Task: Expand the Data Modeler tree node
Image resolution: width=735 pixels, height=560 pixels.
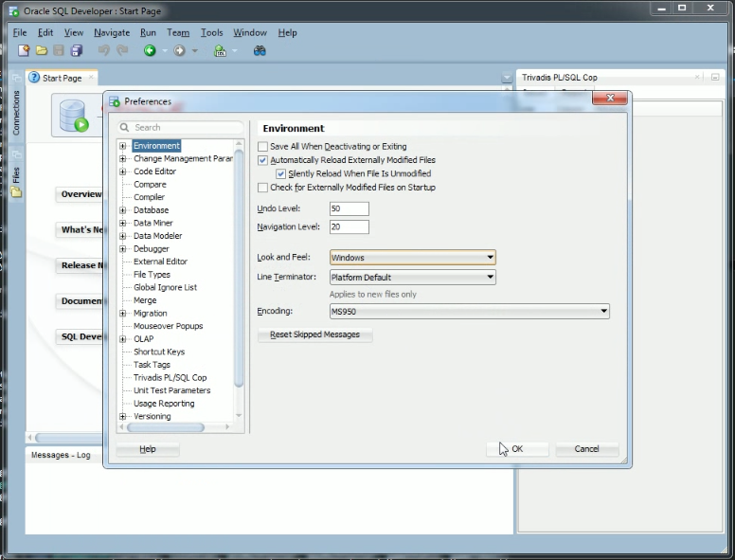Action: click(x=123, y=236)
